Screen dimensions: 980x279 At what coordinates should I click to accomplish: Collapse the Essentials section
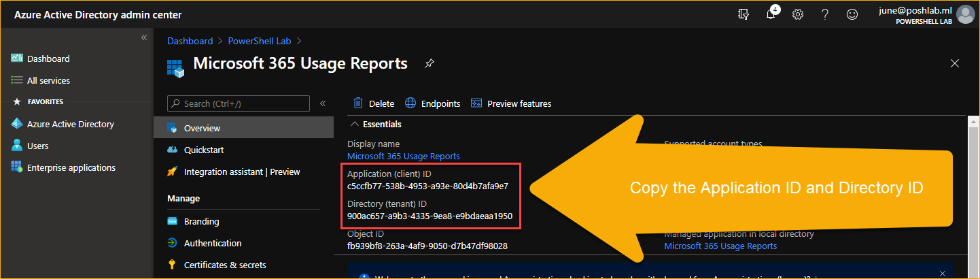(x=375, y=125)
